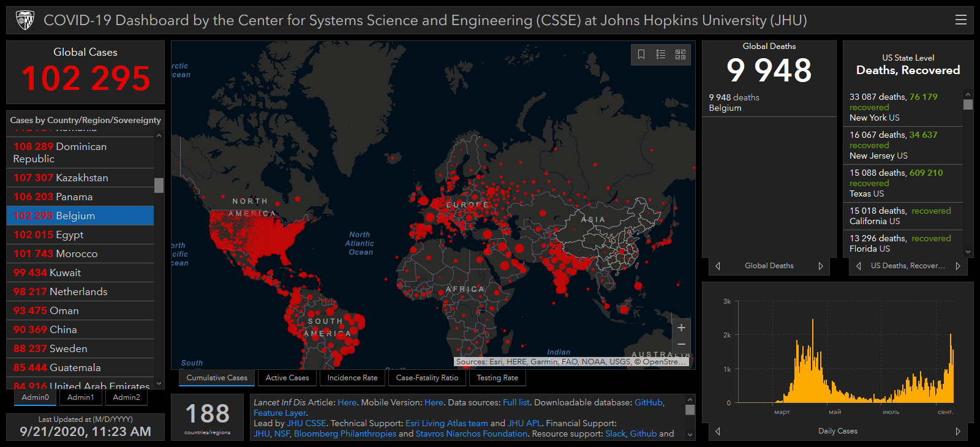Select China in the country list
Viewport: 980px width, 447px height.
[x=80, y=329]
